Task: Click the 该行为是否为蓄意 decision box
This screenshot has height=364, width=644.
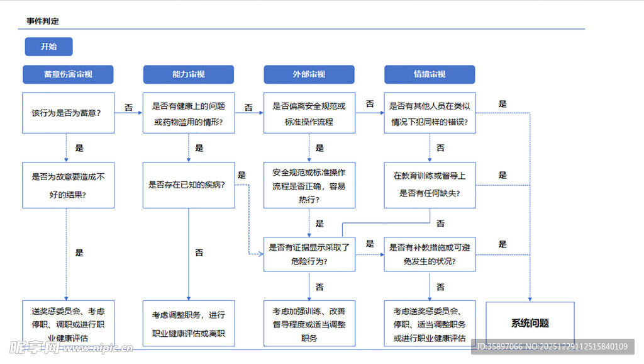Action: click(68, 113)
